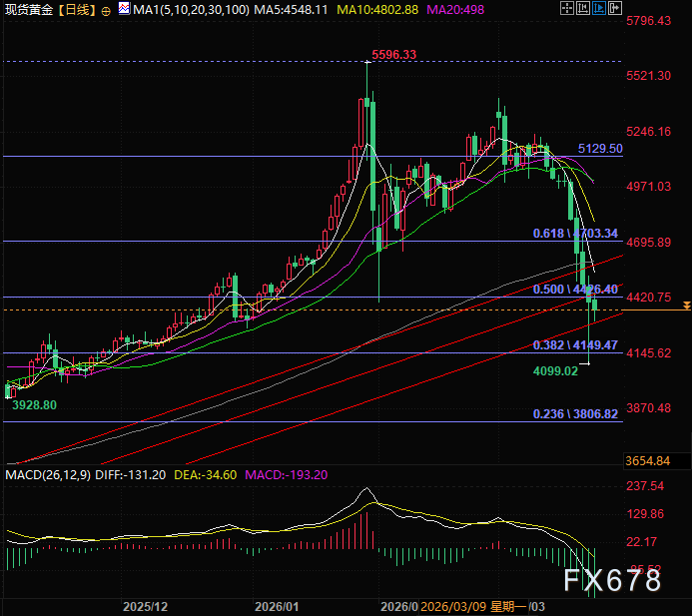
Task: Click the 5596.33 high price marker
Action: pos(393,55)
